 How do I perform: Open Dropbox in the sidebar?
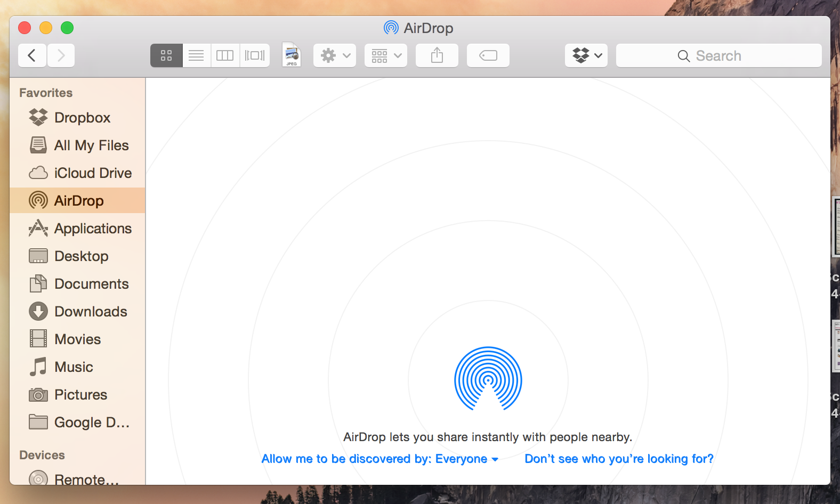pyautogui.click(x=77, y=117)
